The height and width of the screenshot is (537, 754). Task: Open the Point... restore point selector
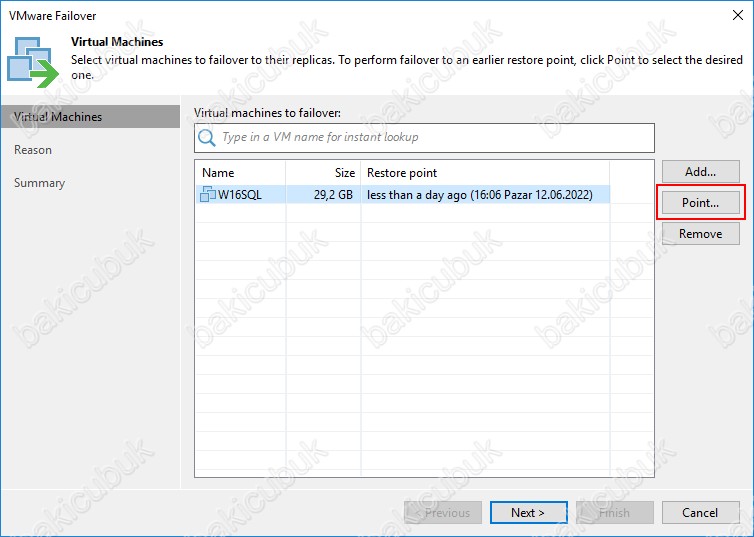point(701,203)
